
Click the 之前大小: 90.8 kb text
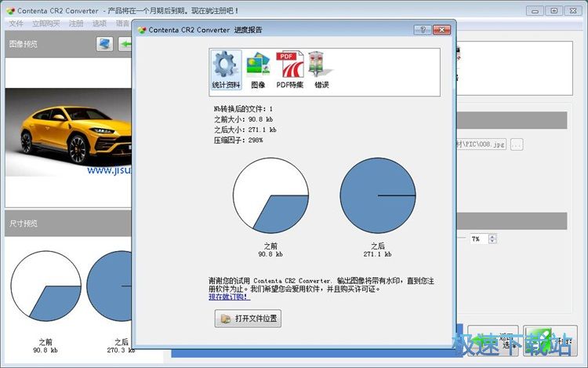tap(243, 119)
